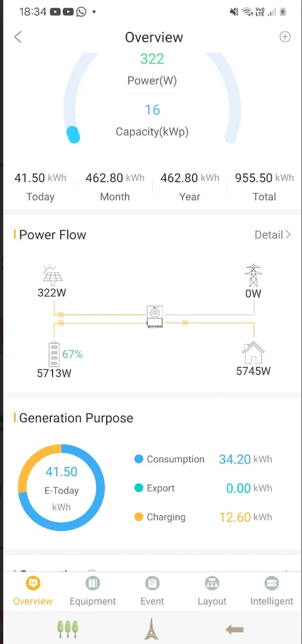This screenshot has height=644, width=302.
Task: Select the inverter icon in Power Flow
Action: [x=154, y=317]
